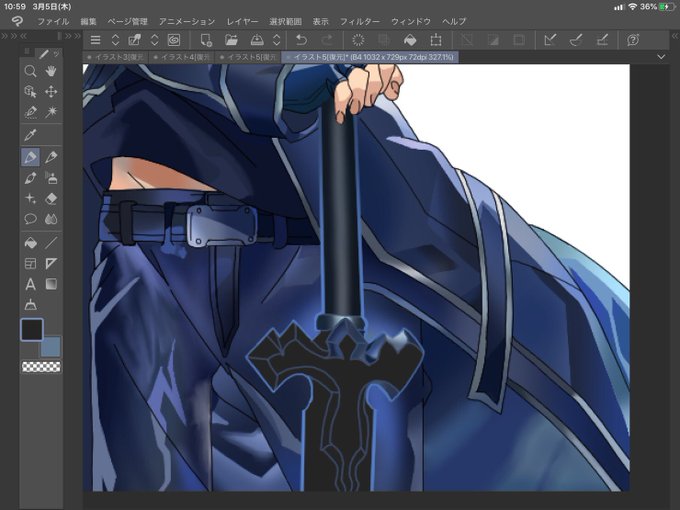This screenshot has height=510, width=680.
Task: Select the blue sub color swatch
Action: coord(52,348)
